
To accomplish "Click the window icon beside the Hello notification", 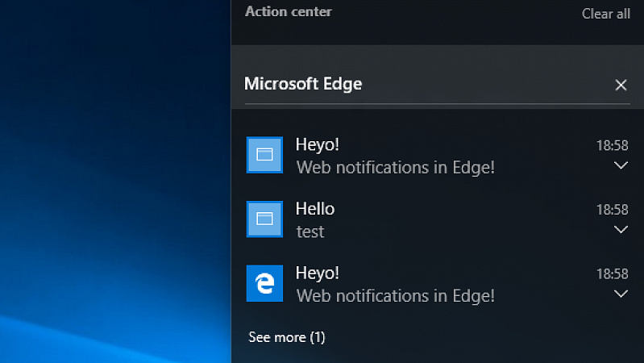I will 264,219.
